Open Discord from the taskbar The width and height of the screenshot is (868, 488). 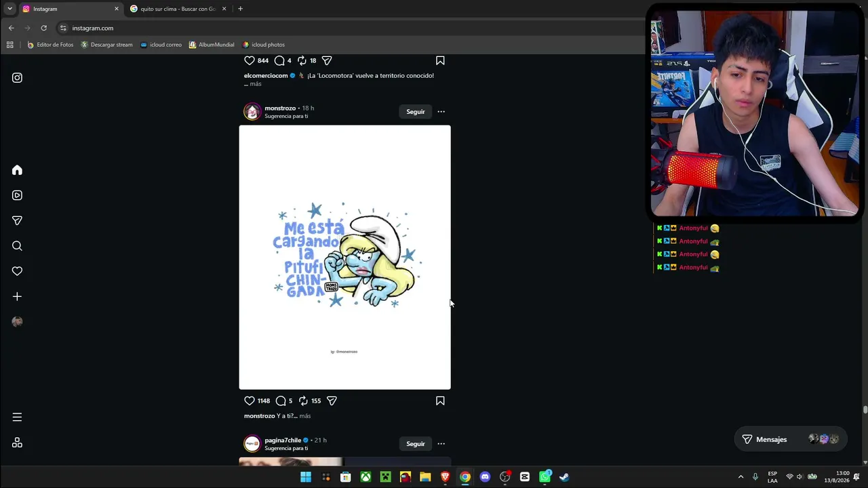point(485,477)
